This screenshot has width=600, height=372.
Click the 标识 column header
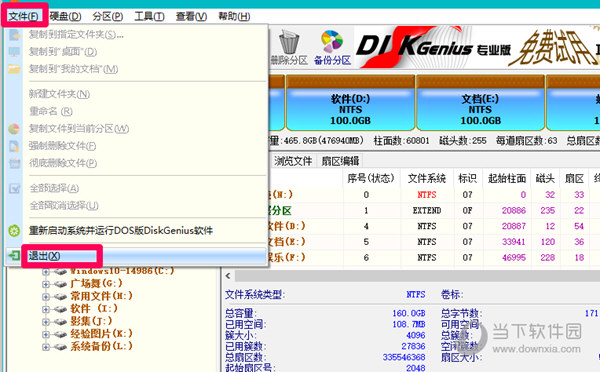pos(468,178)
